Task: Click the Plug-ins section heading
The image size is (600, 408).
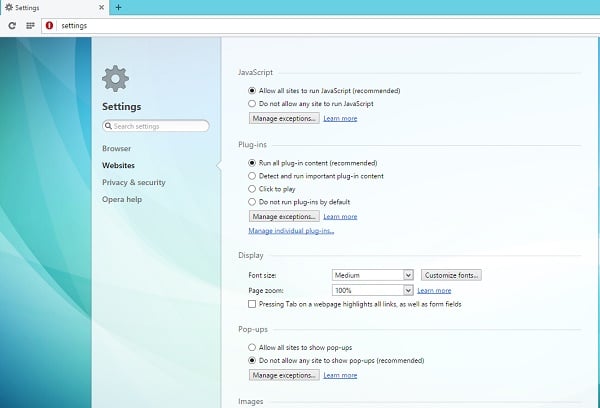Action: point(252,145)
